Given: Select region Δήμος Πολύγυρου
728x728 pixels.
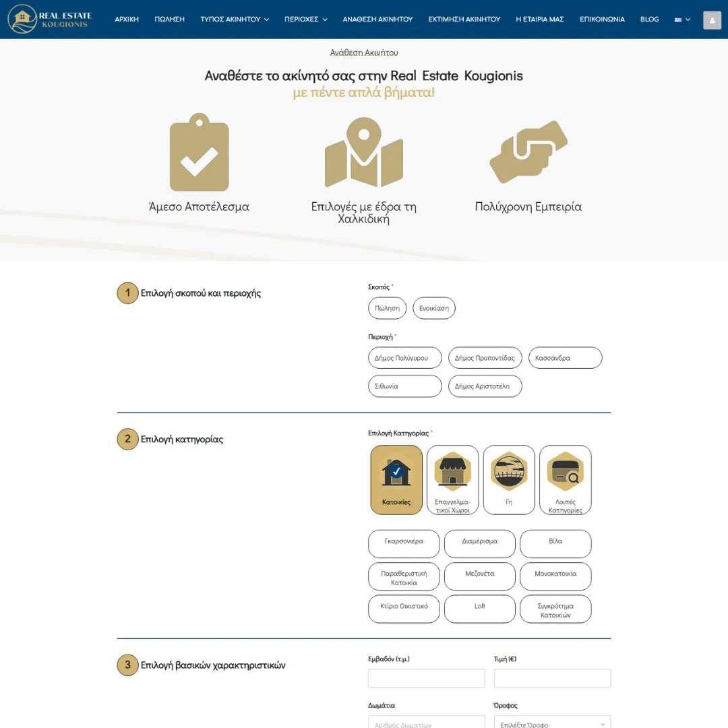Looking at the screenshot, I should [x=405, y=358].
